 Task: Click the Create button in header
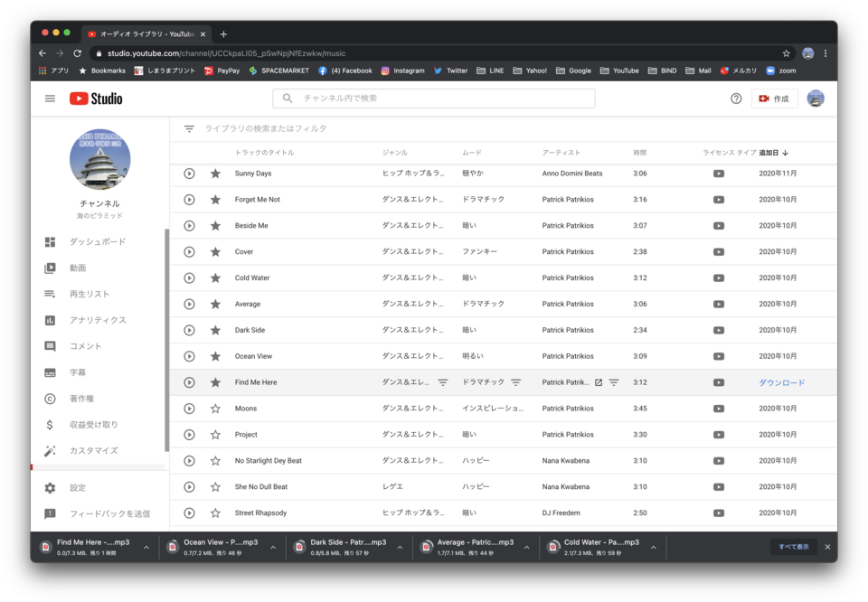[774, 99]
